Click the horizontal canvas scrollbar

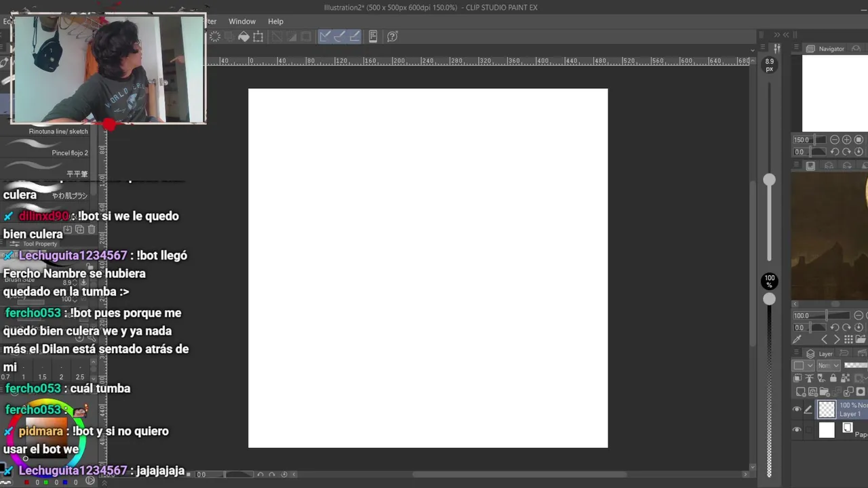519,474
